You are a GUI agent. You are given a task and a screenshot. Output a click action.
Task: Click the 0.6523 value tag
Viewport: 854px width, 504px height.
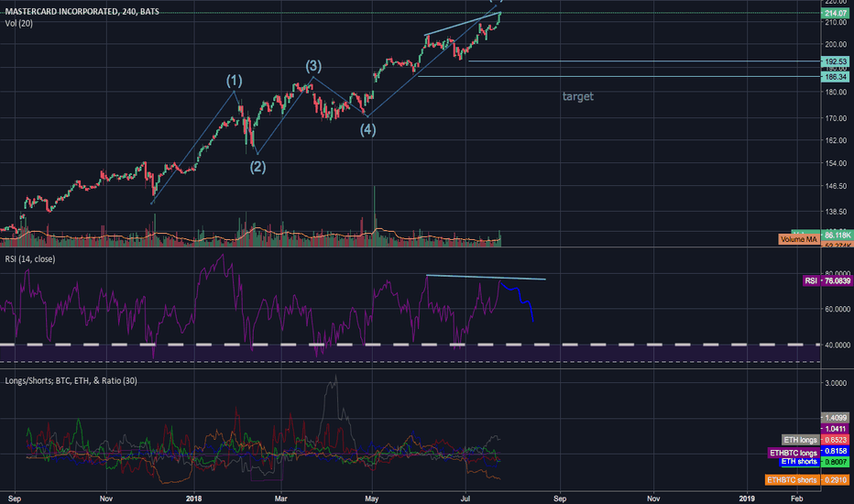tap(835, 440)
